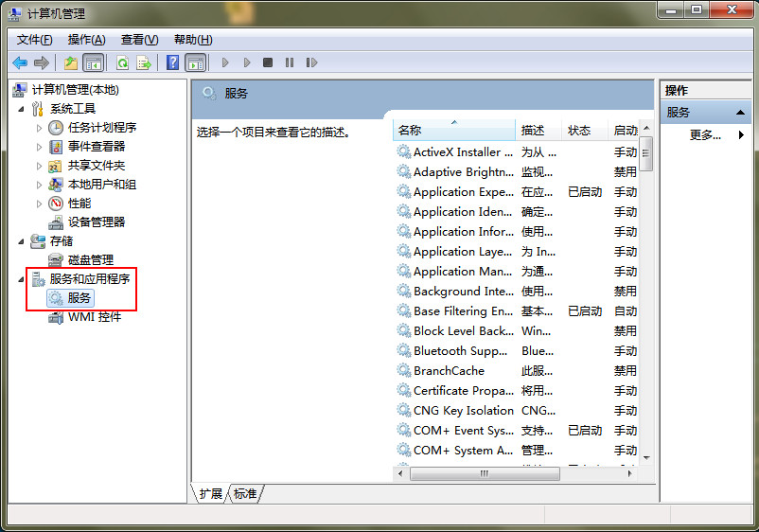Click the Forward arrow toolbar icon
Screen dimensions: 759x532
(x=42, y=62)
